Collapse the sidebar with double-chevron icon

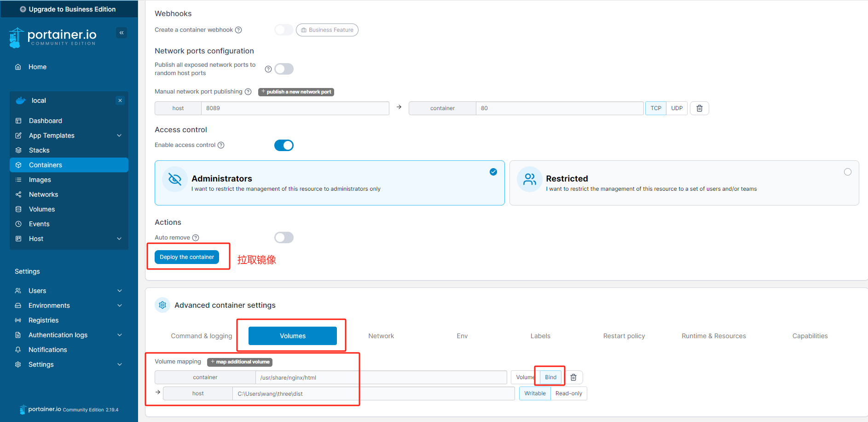(122, 33)
